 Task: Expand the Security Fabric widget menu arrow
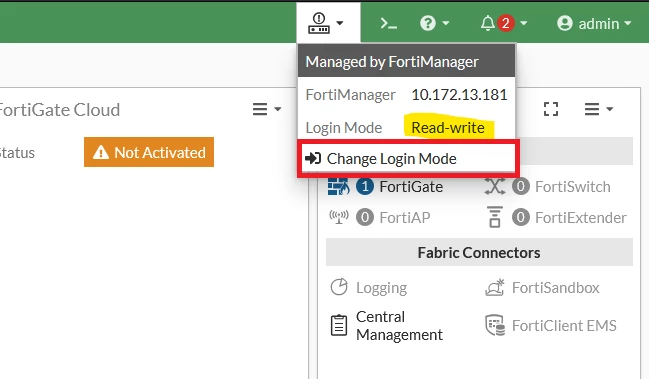tap(609, 109)
